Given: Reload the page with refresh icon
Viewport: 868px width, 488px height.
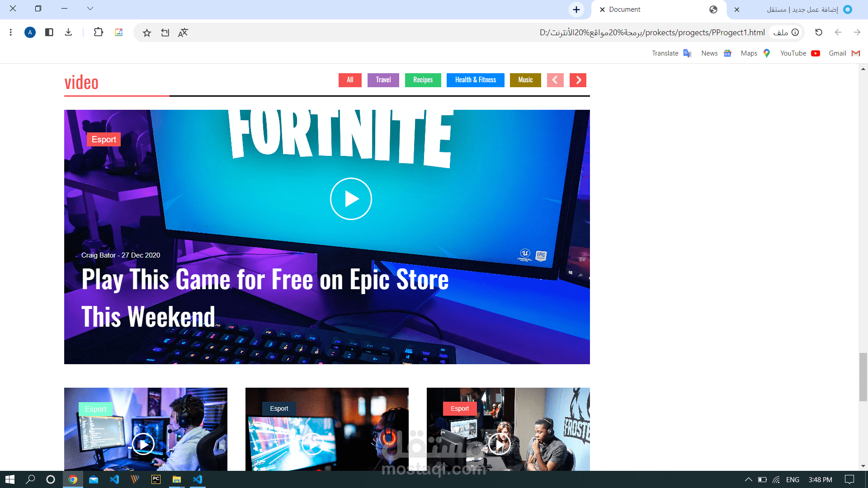Looking at the screenshot, I should (819, 33).
